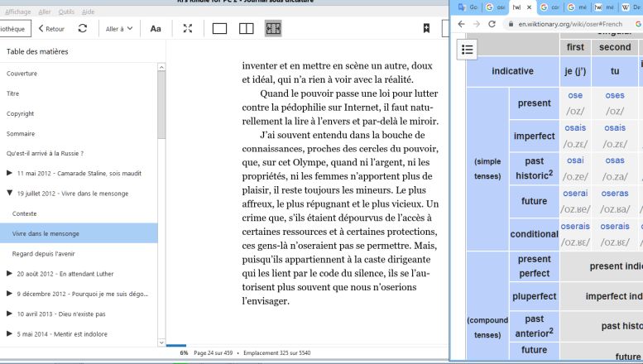This screenshot has height=364, width=643.
Task: Select the highlighted 'Vivre dans le mensonge' section
Action: 79,233
